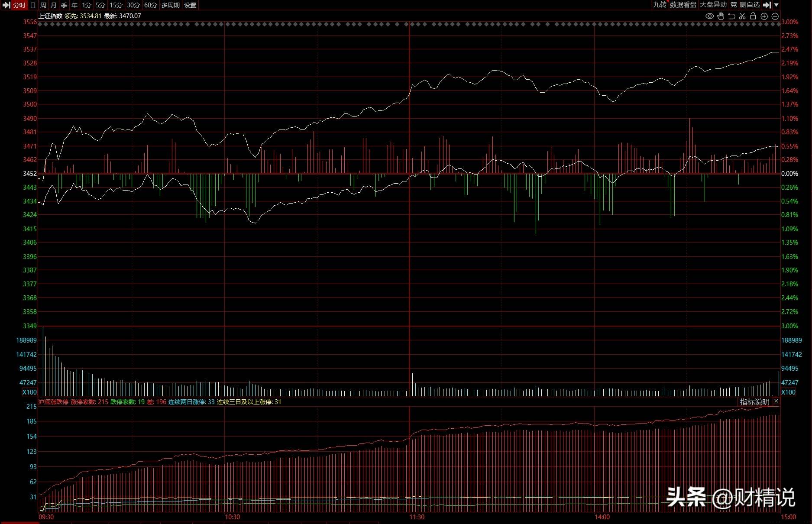This screenshot has width=812, height=524.
Task: Switch to the 年 yearly chart tab
Action: (74, 5)
